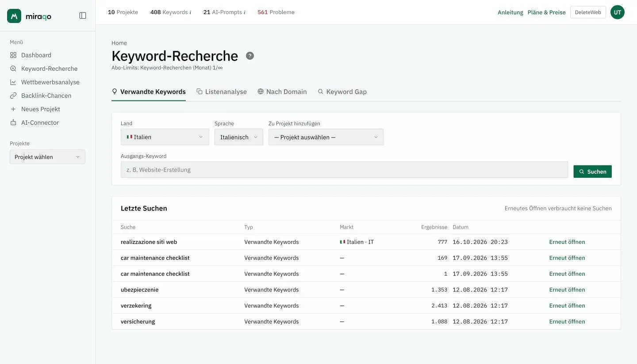Viewport: 637px width, 364px height.
Task: Click the 2.413 results value
Action: pos(439,306)
